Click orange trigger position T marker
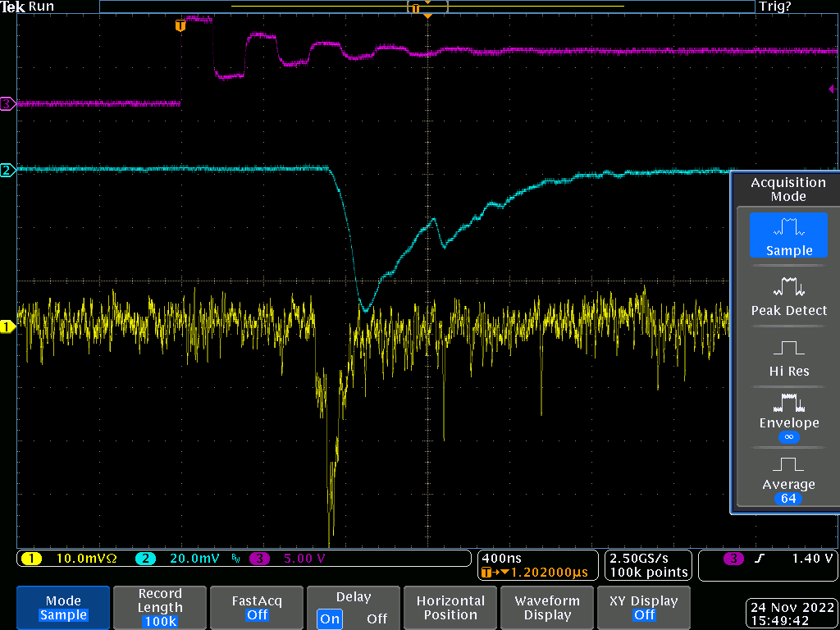840x630 pixels. 180,25
